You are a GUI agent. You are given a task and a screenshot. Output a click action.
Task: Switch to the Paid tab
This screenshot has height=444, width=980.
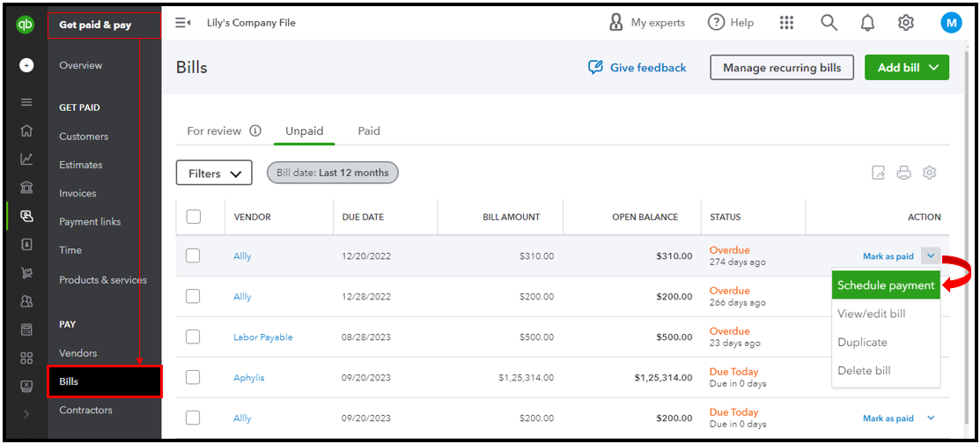(369, 131)
